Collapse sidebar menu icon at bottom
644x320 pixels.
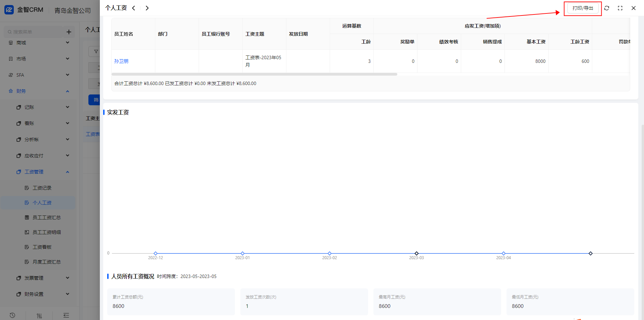coord(66,315)
